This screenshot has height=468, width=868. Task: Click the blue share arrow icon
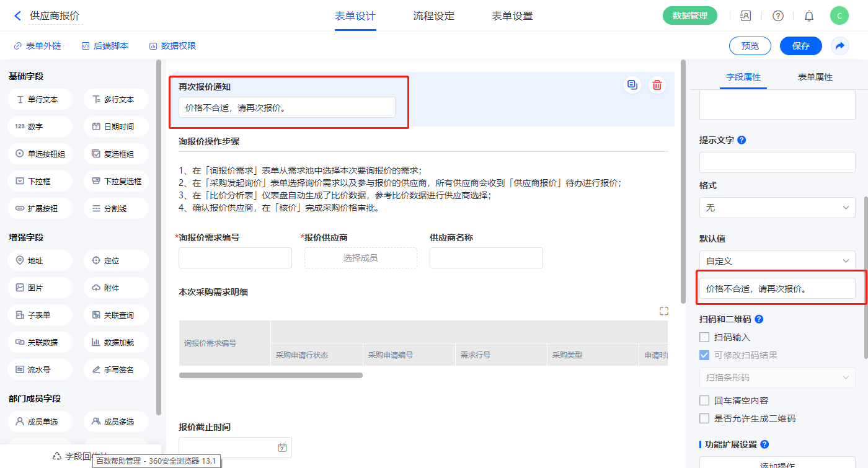point(840,46)
